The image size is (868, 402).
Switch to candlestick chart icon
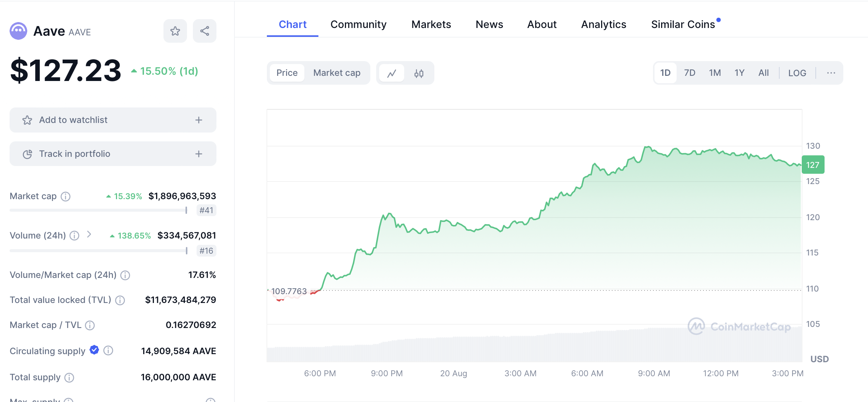pyautogui.click(x=419, y=73)
